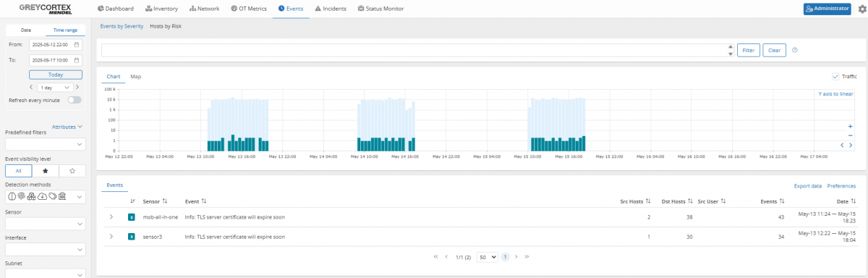Sort by Src User column
Viewport: 868px width, 278px height.
(712, 201)
